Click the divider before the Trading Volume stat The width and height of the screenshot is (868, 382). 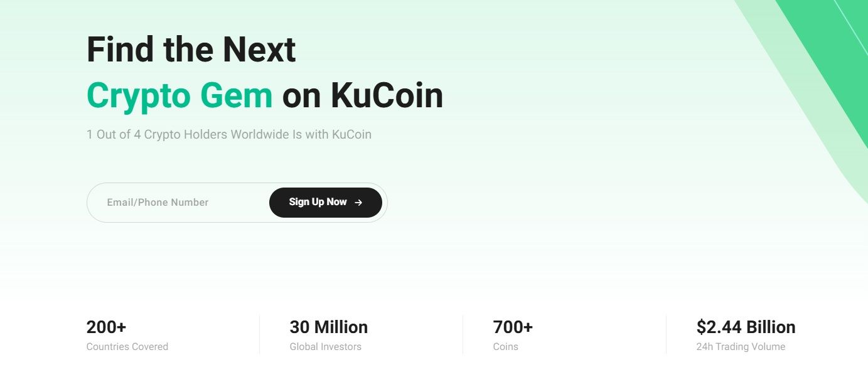(x=666, y=334)
